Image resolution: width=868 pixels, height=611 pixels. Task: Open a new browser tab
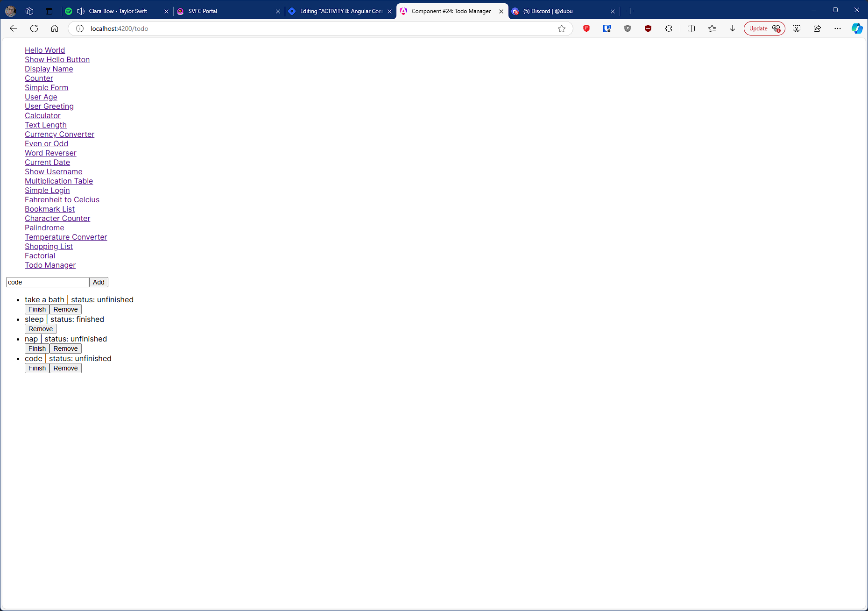(x=630, y=11)
